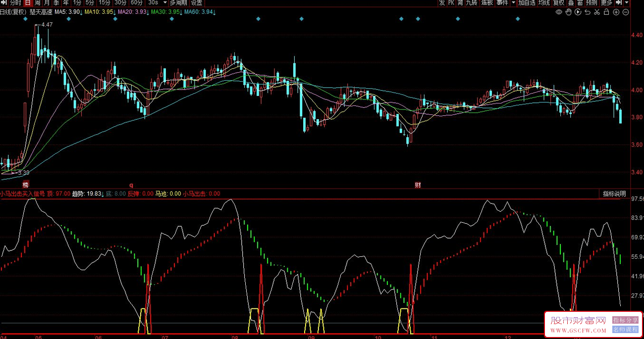
Task: Toggle 均线 moving averages display
Action: click(544, 2)
